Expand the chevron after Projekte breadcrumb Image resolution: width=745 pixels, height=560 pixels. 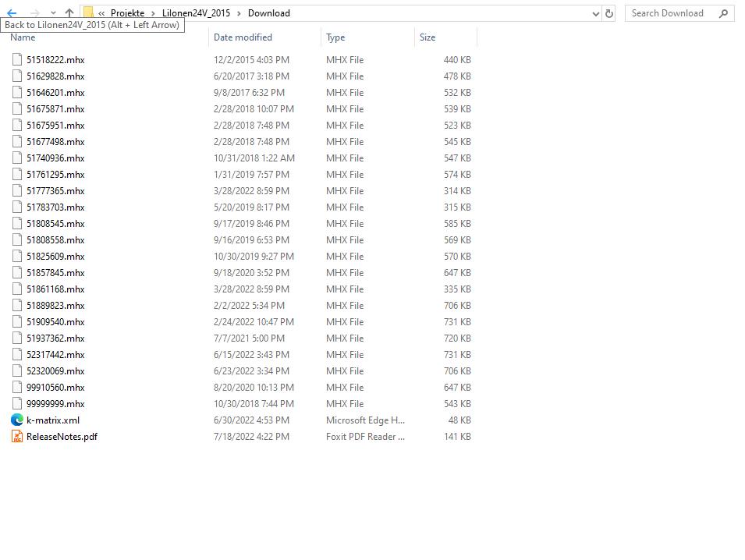(x=153, y=13)
